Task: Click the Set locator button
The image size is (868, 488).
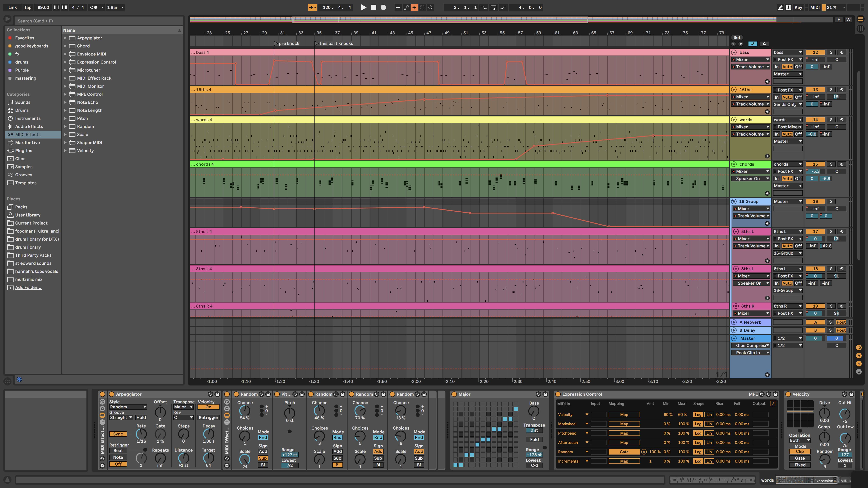Action: [737, 38]
